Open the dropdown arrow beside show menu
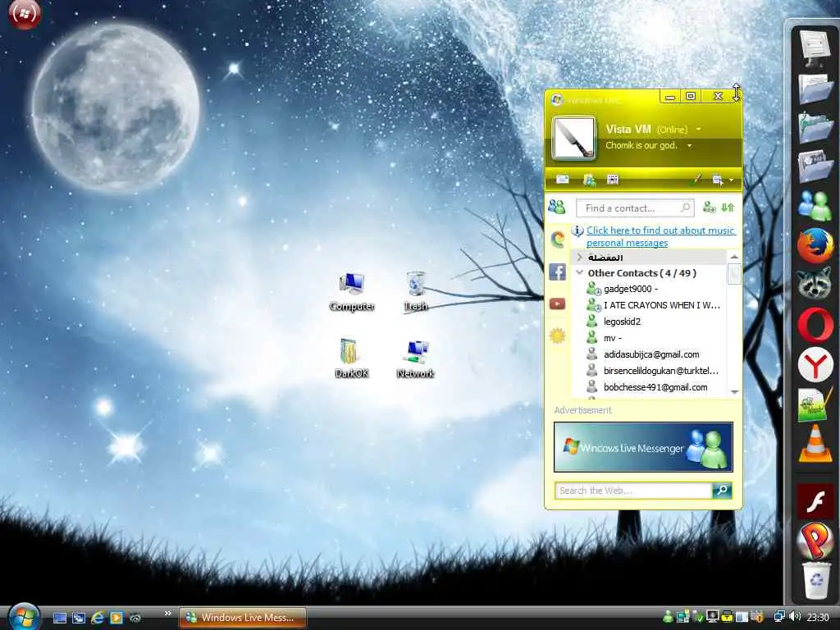 tap(731, 180)
